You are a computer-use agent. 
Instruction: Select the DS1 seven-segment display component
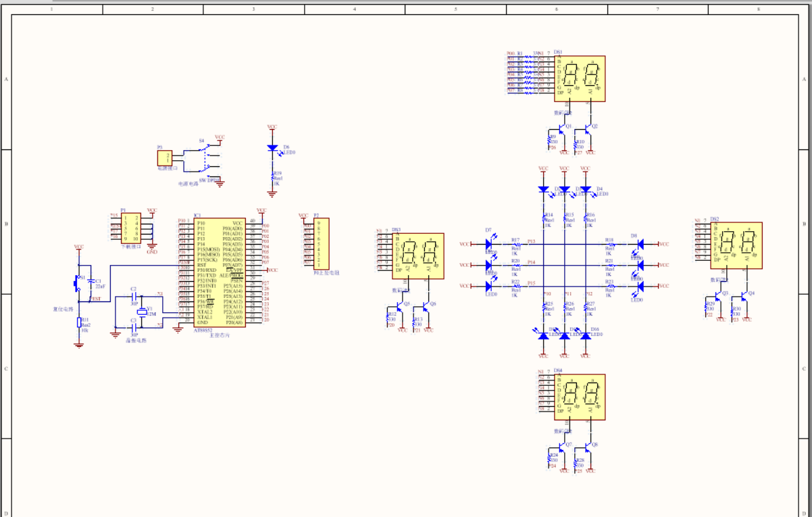pyautogui.click(x=580, y=78)
